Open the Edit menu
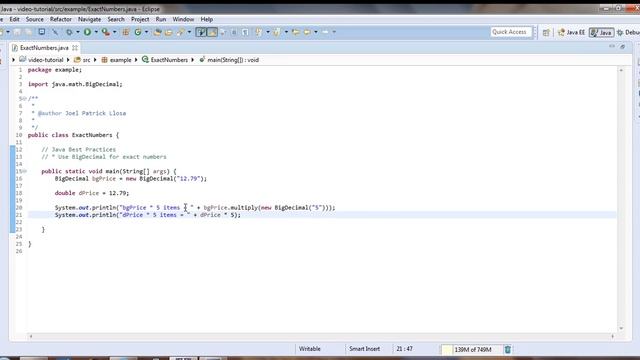This screenshot has height=360, width=640. click(x=14, y=19)
